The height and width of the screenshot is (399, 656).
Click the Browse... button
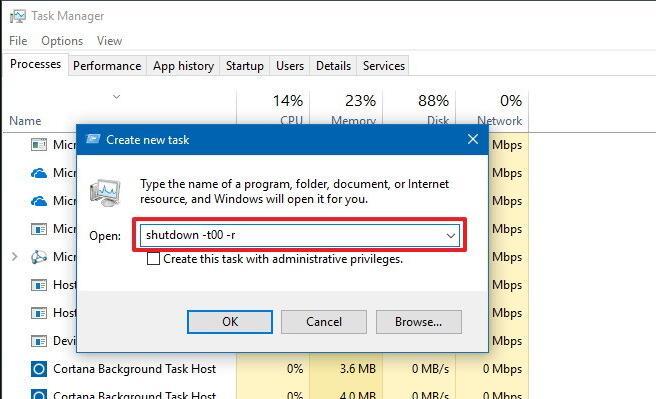[418, 322]
